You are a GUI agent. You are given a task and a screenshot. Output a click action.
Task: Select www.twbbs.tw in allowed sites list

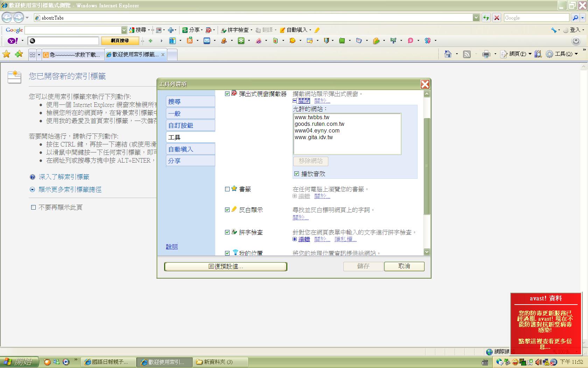(x=312, y=117)
